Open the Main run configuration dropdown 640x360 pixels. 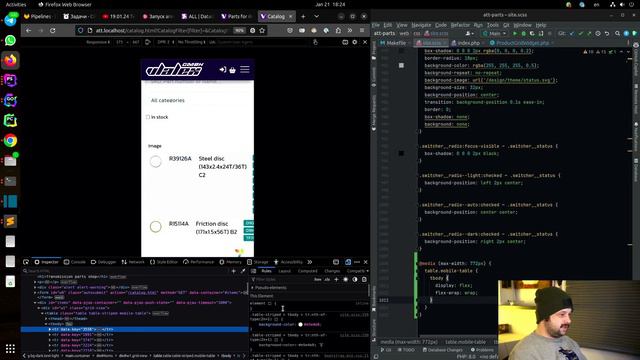point(494,33)
